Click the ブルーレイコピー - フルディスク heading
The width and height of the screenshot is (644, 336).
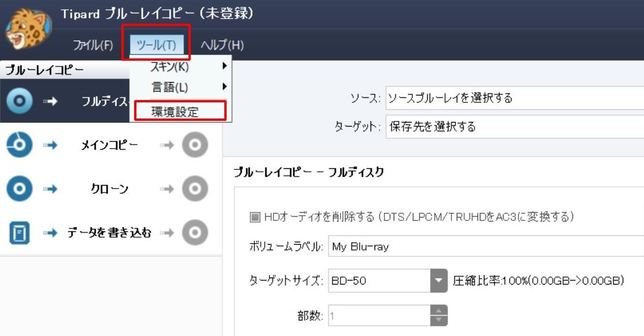(x=309, y=172)
